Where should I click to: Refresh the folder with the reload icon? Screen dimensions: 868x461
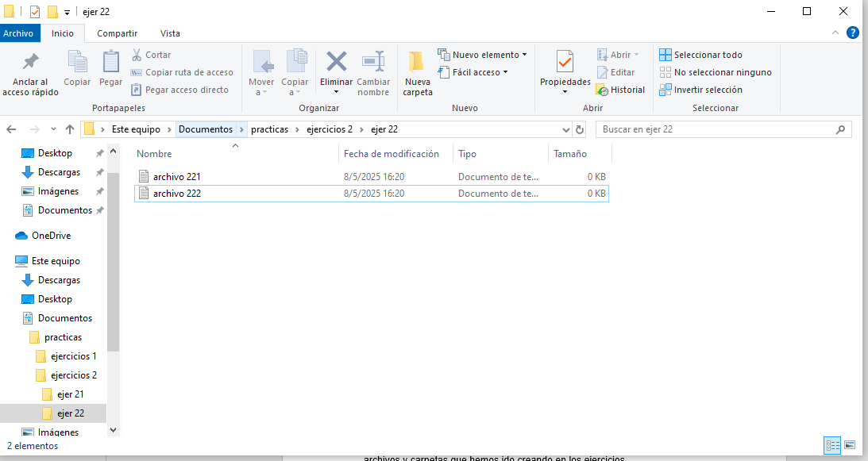(x=580, y=129)
